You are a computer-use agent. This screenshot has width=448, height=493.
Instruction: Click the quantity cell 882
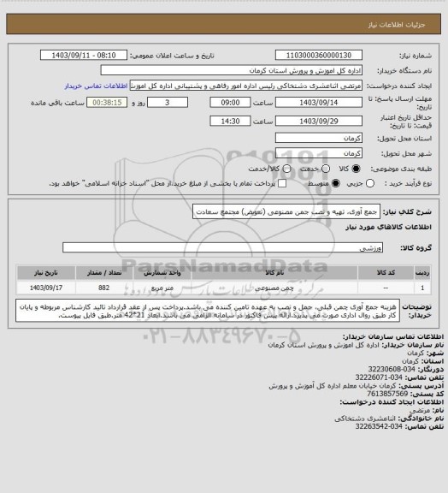tap(104, 288)
